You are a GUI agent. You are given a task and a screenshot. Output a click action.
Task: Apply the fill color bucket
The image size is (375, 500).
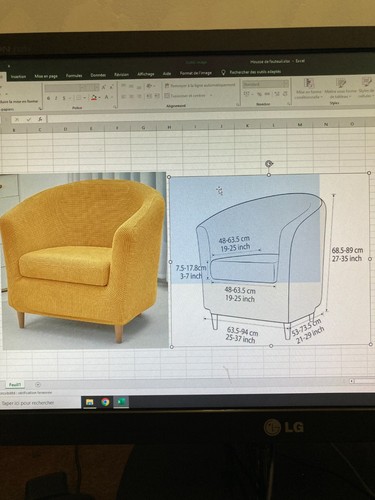click(94, 97)
